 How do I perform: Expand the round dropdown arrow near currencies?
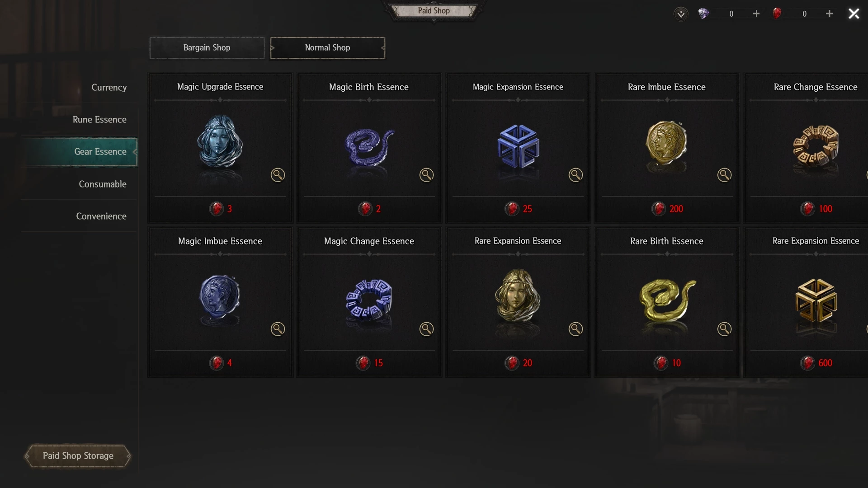click(681, 14)
